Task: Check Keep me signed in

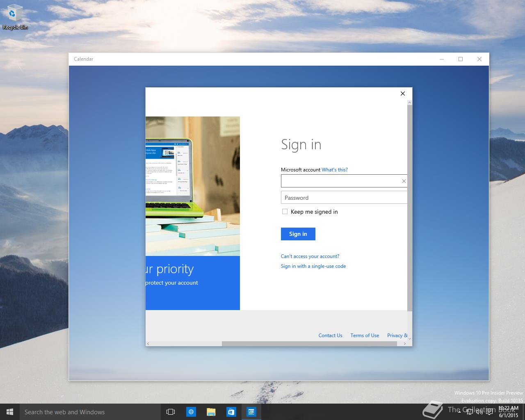Action: coord(285,212)
